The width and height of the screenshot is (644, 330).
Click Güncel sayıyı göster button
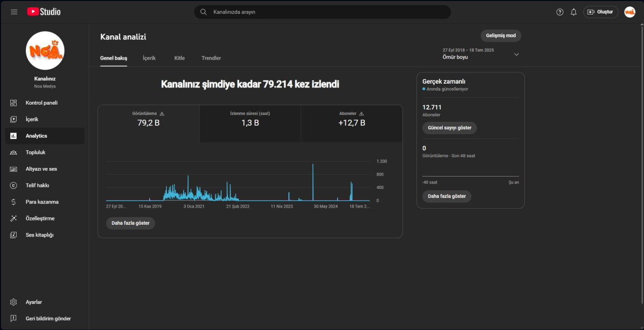pyautogui.click(x=450, y=128)
